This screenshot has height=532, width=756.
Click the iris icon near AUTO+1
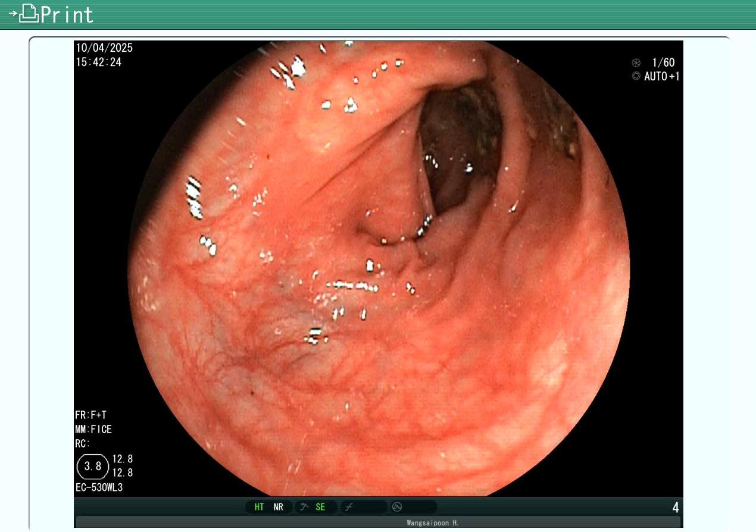pyautogui.click(x=636, y=76)
